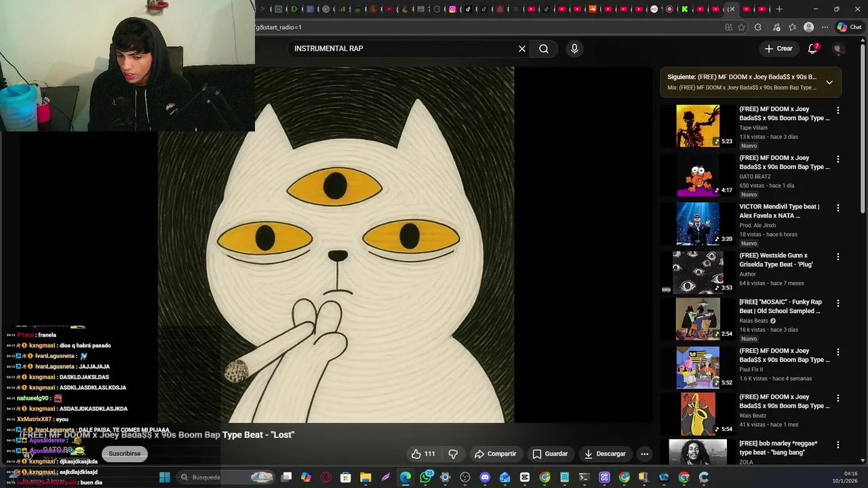The image size is (868, 488).
Task: Open the YouTube account avatar menu
Action: (x=837, y=49)
